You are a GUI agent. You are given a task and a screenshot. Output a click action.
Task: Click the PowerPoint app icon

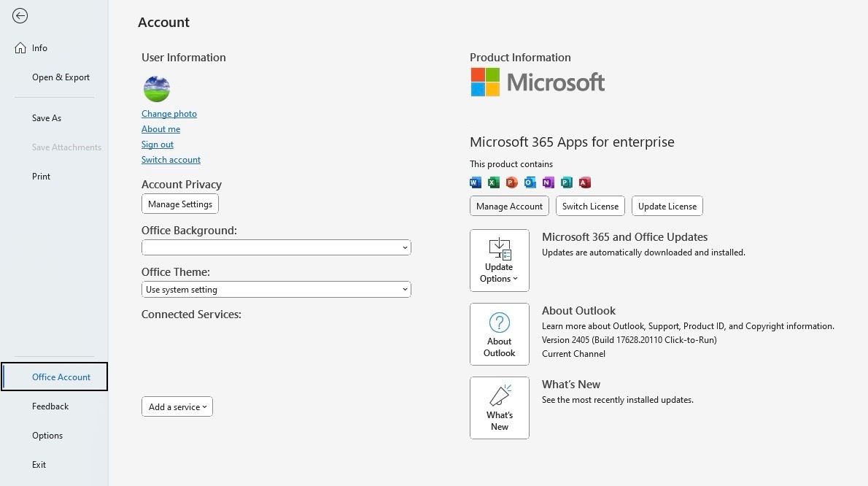512,182
